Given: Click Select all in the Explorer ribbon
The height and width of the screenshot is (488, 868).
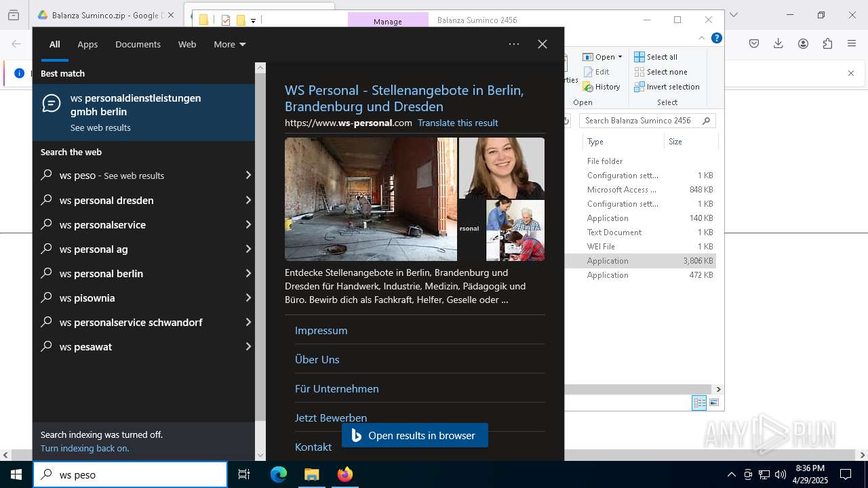Looking at the screenshot, I should pyautogui.click(x=656, y=57).
